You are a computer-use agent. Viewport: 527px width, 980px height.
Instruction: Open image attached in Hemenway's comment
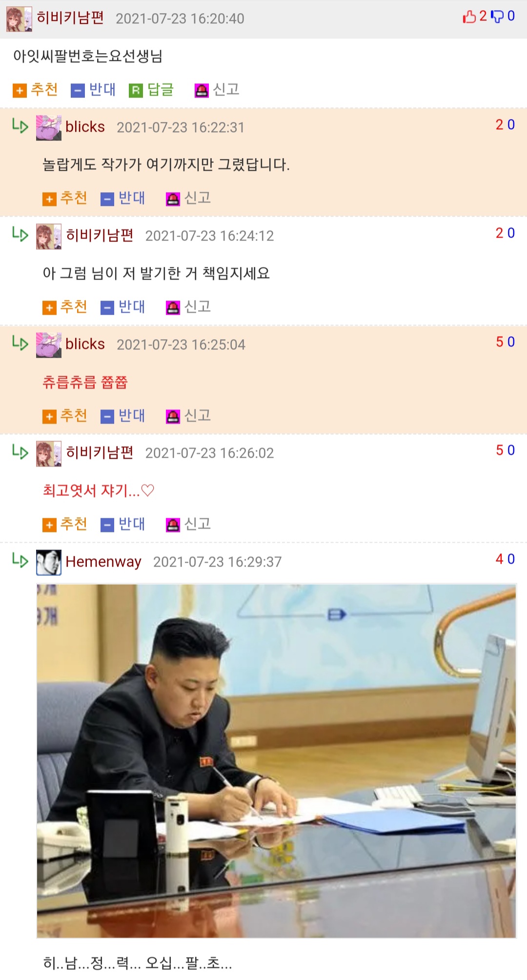(x=276, y=761)
